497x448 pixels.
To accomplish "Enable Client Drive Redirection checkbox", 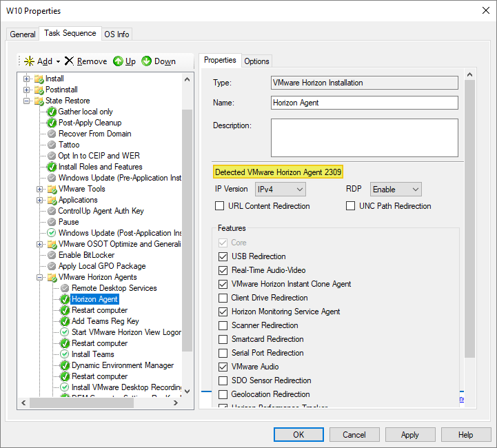I will click(223, 298).
